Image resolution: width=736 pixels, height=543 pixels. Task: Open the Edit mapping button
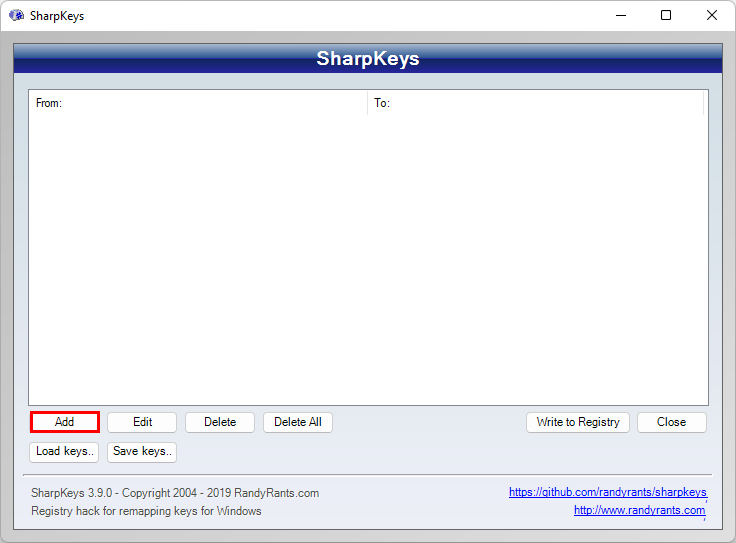pyautogui.click(x=142, y=422)
